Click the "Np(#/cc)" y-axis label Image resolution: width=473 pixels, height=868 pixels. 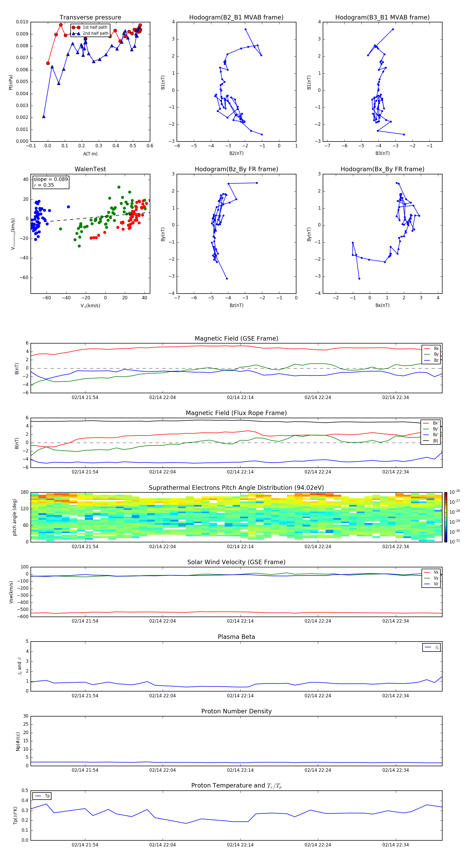18,741
